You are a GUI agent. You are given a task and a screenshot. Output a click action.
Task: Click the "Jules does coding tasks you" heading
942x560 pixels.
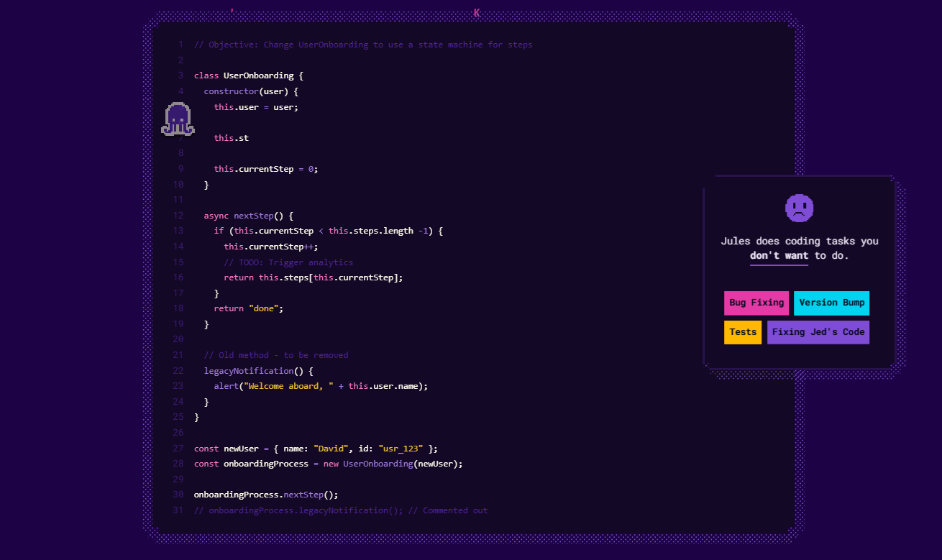[800, 242]
